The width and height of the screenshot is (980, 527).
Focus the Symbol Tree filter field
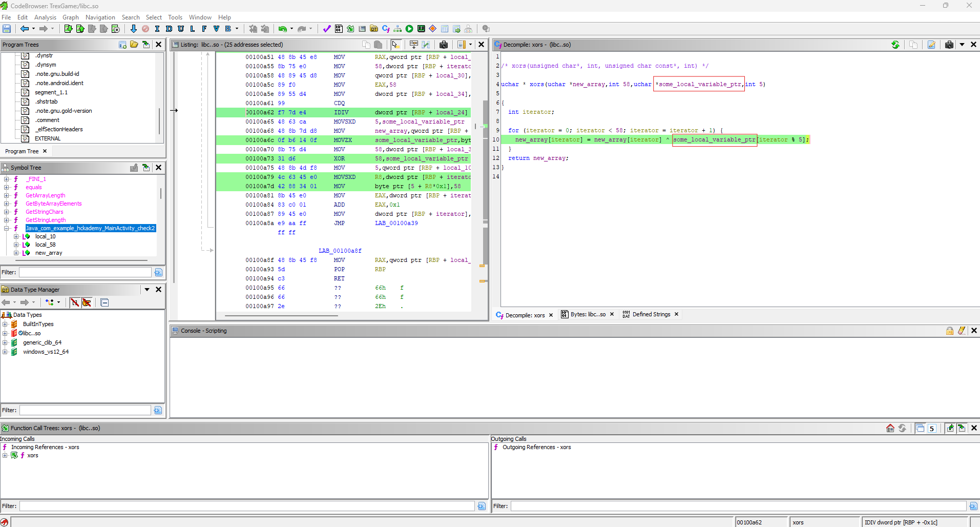click(x=85, y=272)
